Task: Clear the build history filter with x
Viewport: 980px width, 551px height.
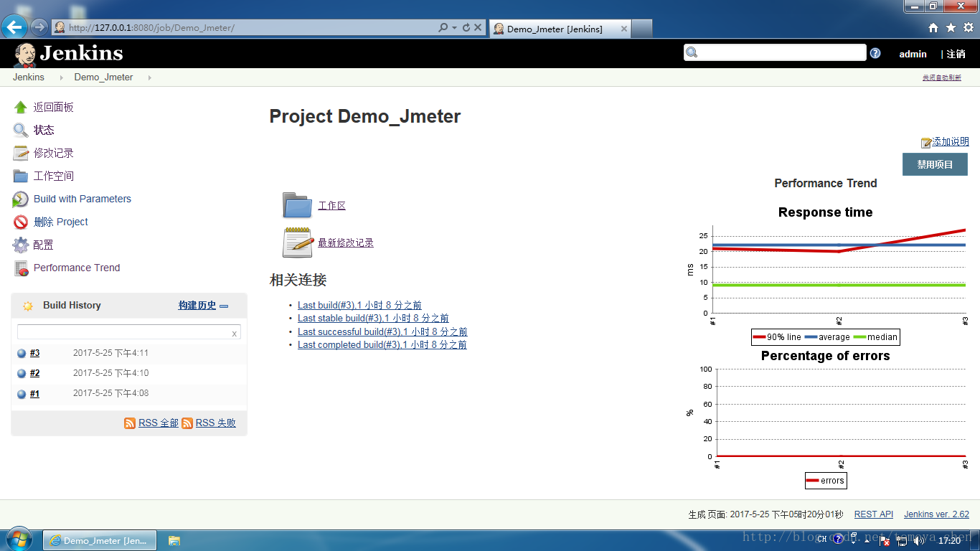Action: click(x=234, y=334)
